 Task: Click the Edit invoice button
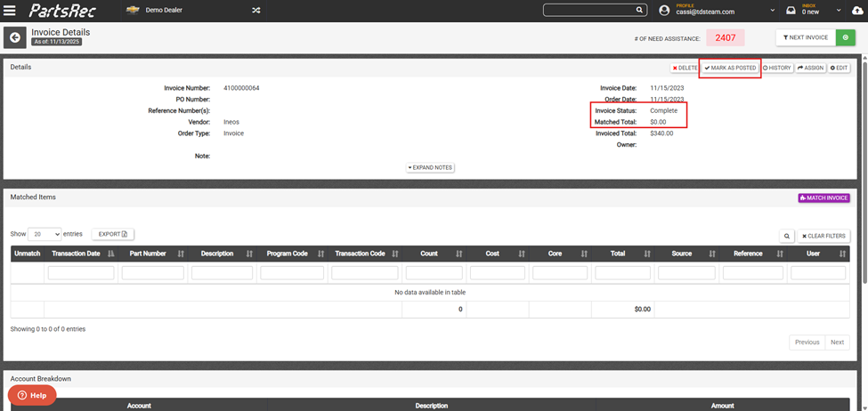[x=839, y=68]
